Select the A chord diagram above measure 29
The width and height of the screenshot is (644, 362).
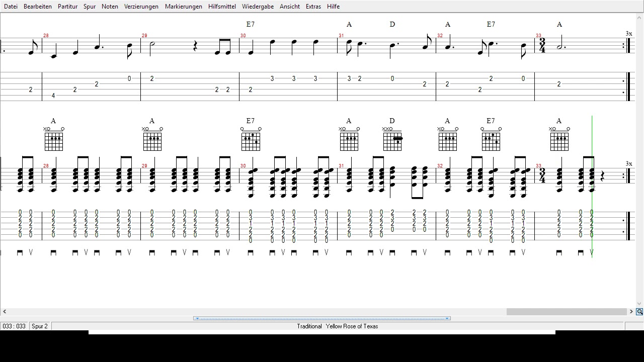(152, 139)
